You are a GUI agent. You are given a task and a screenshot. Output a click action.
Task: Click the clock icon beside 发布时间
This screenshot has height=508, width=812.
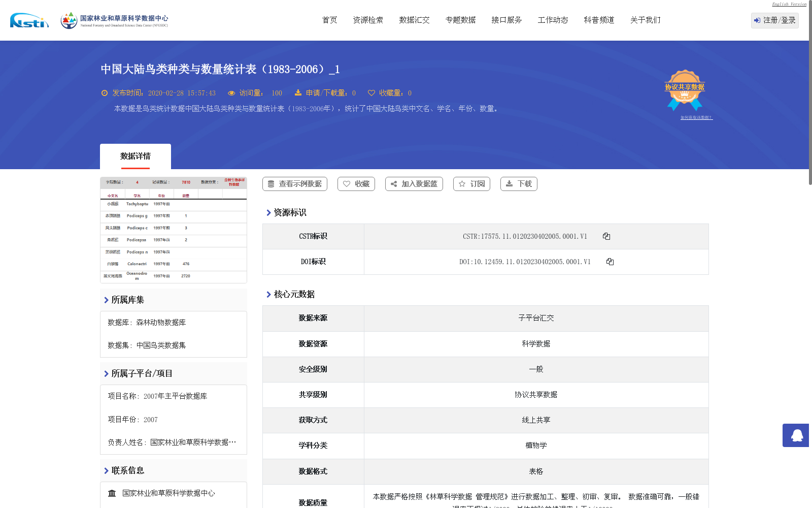(x=105, y=93)
